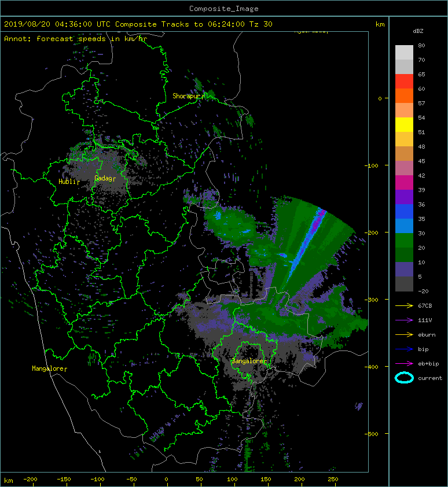Select the Bangalore city label
Image resolution: width=448 pixels, height=487 pixels.
pyautogui.click(x=248, y=361)
